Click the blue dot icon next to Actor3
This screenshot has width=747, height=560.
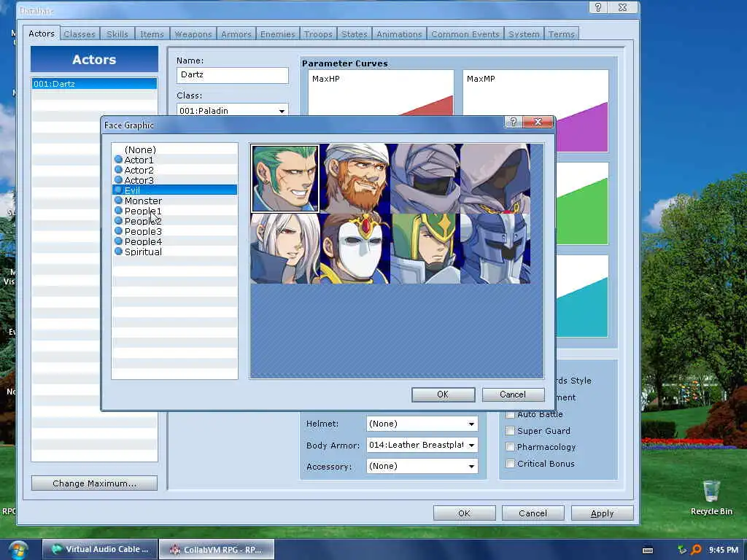click(119, 180)
